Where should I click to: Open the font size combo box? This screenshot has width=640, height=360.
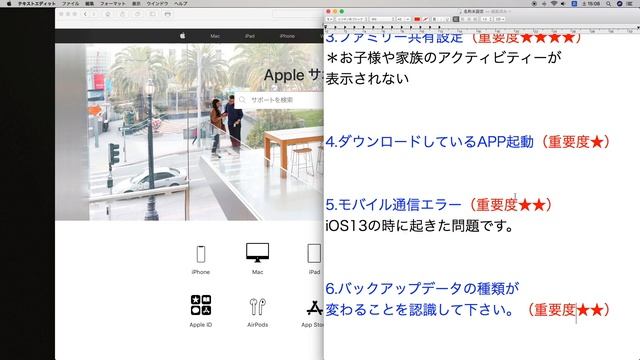[403, 19]
